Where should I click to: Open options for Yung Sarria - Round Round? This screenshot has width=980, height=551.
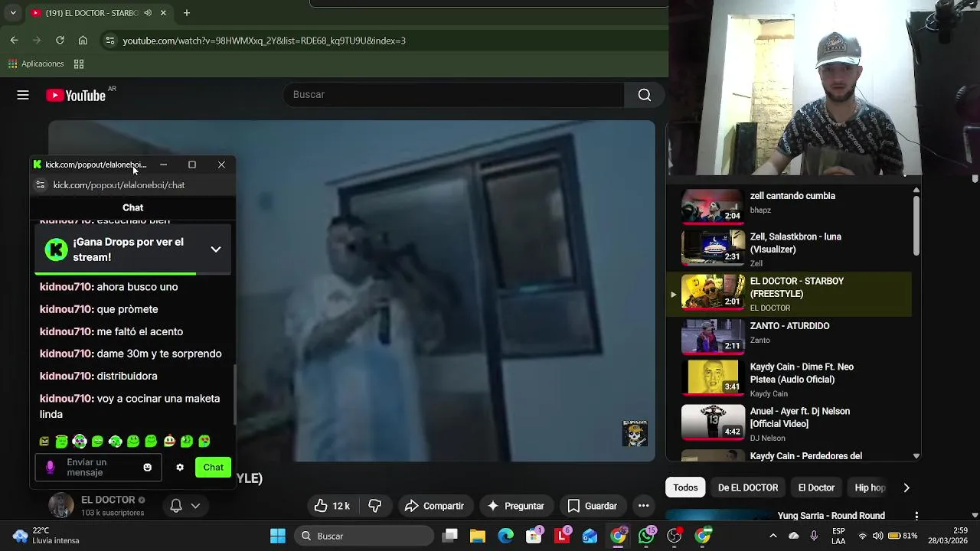pos(916,517)
